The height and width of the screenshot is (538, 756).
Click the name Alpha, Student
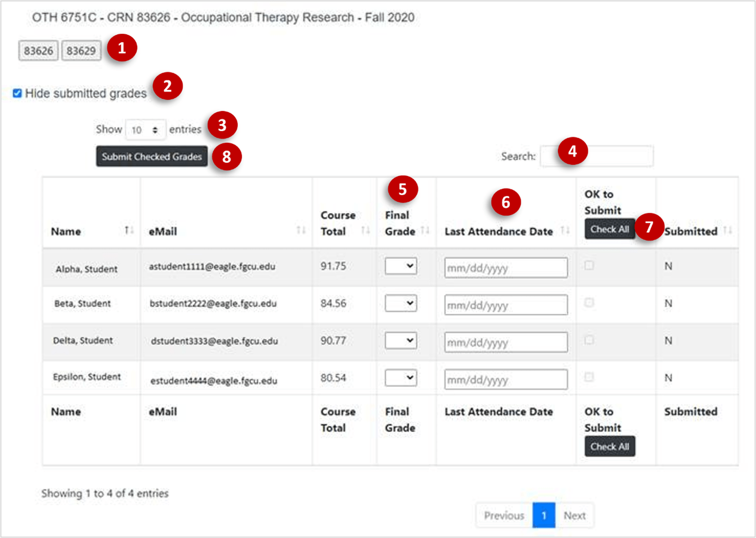pos(87,269)
